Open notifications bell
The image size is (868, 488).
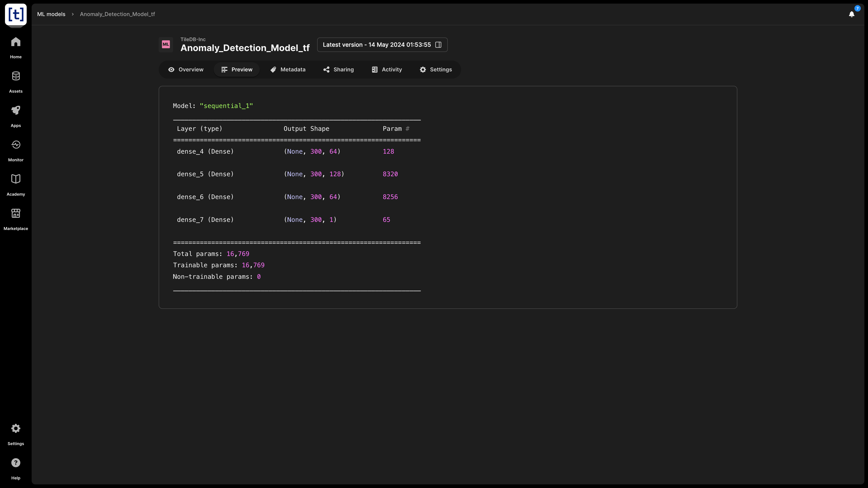[851, 14]
